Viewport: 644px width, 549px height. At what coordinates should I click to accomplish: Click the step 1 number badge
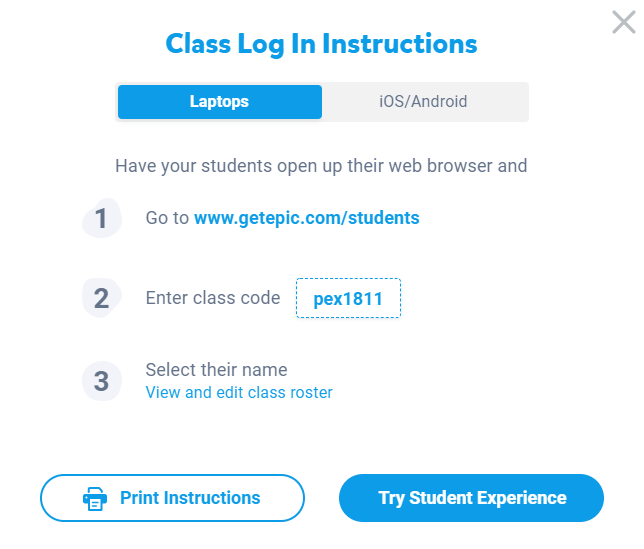[101, 218]
